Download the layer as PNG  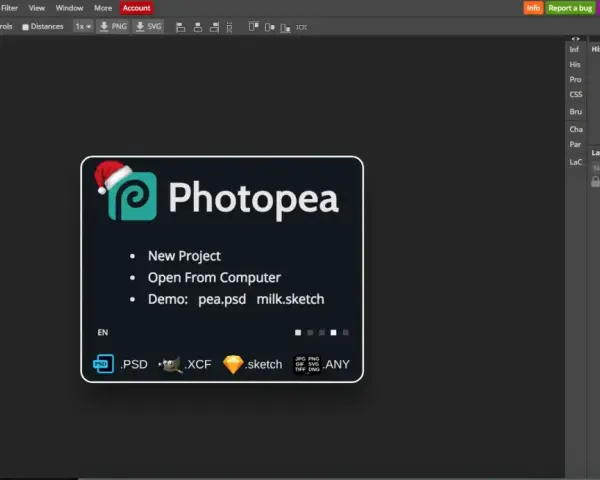(x=113, y=26)
